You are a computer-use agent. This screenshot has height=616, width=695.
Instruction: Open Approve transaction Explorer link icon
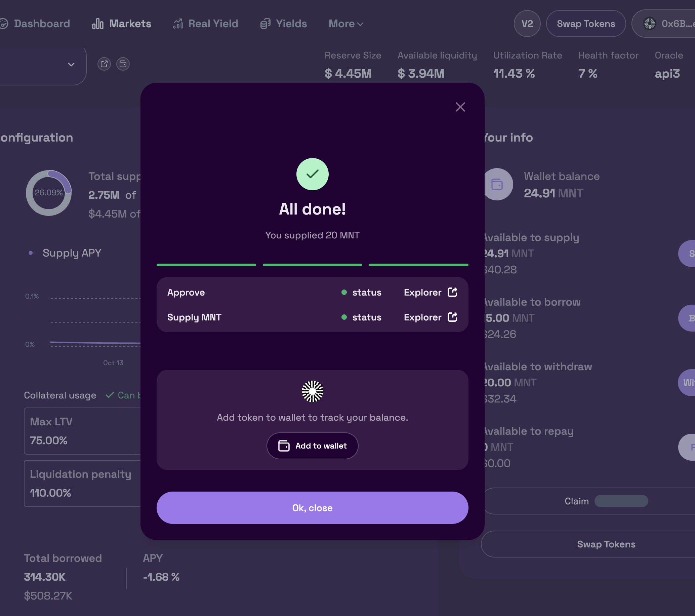452,292
